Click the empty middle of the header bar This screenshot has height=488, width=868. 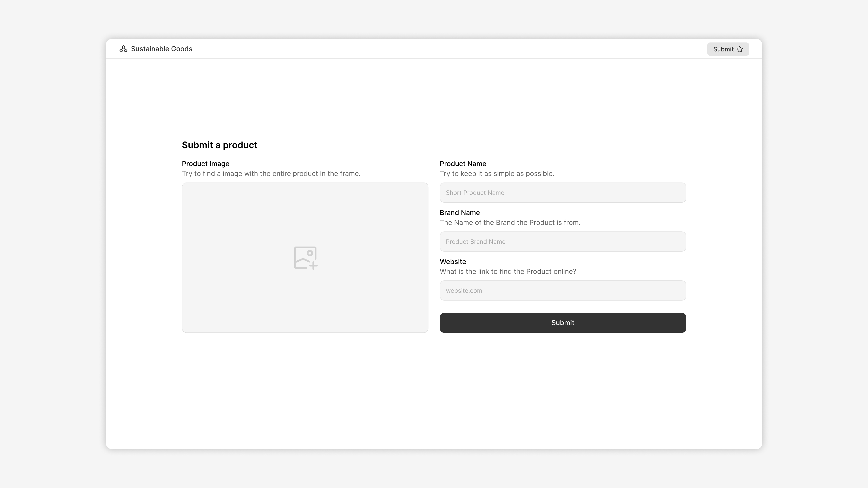pos(438,49)
